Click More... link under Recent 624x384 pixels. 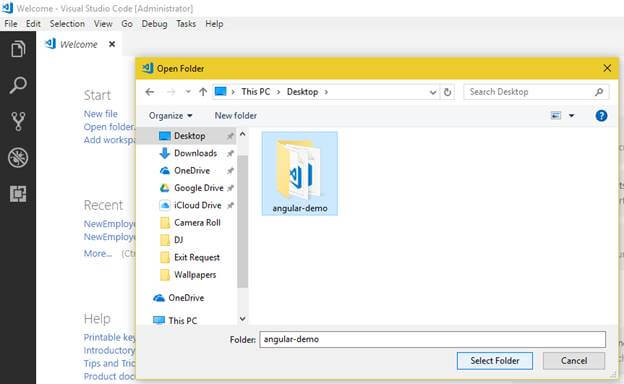click(98, 253)
